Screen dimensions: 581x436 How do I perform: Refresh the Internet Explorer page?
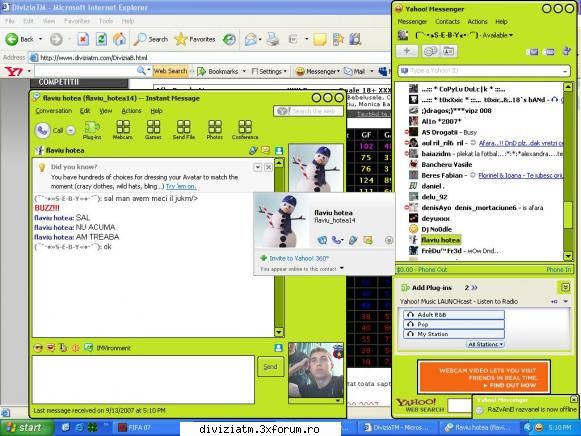pos(101,39)
